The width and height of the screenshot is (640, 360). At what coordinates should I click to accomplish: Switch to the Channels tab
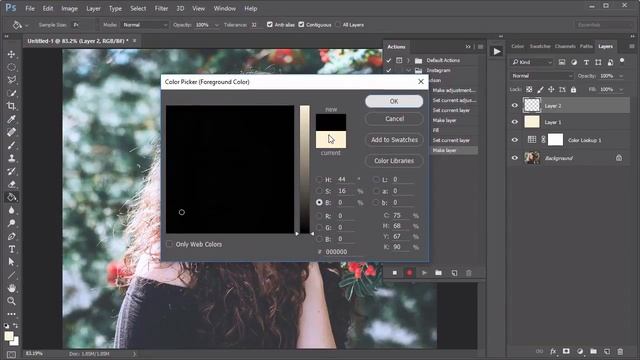coord(565,46)
